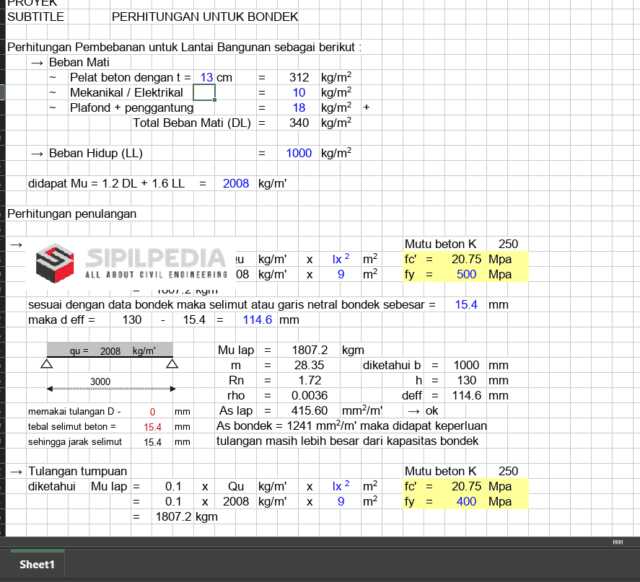
Task: Click the Mu result cell showing 2008
Action: (x=235, y=184)
